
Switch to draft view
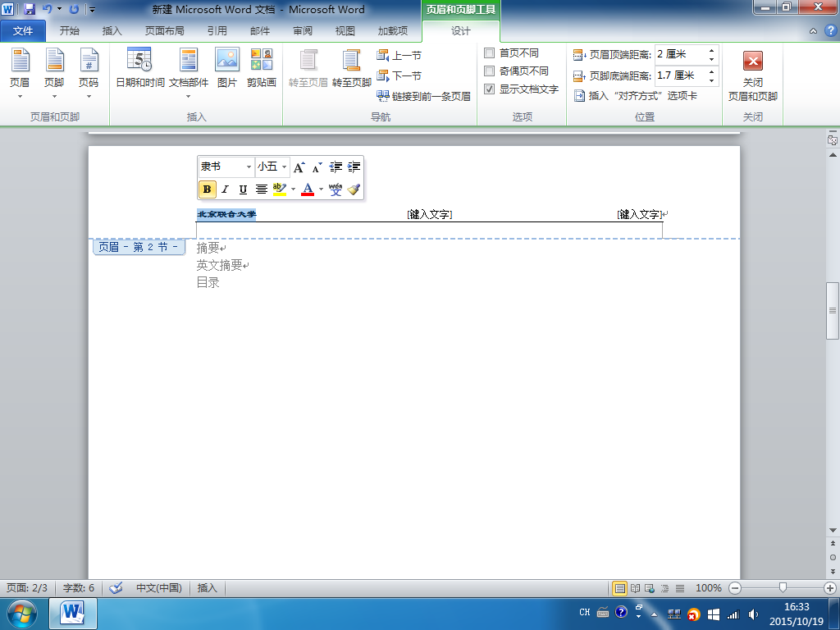pos(680,588)
